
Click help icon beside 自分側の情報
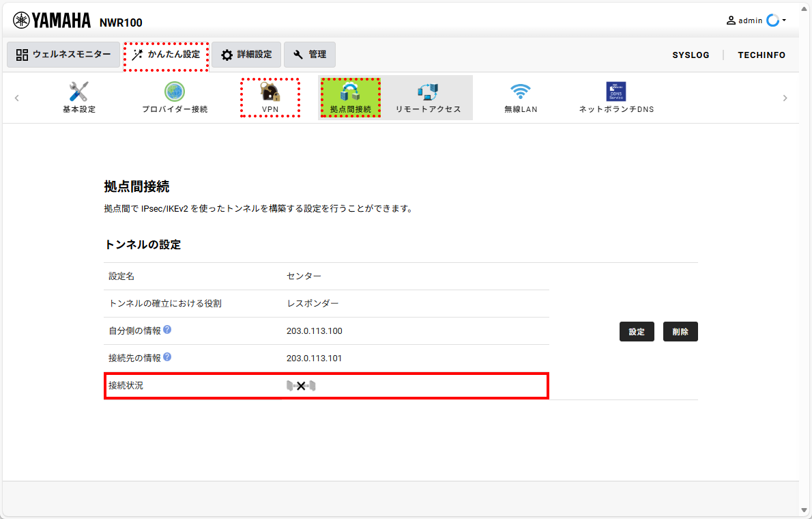(167, 330)
